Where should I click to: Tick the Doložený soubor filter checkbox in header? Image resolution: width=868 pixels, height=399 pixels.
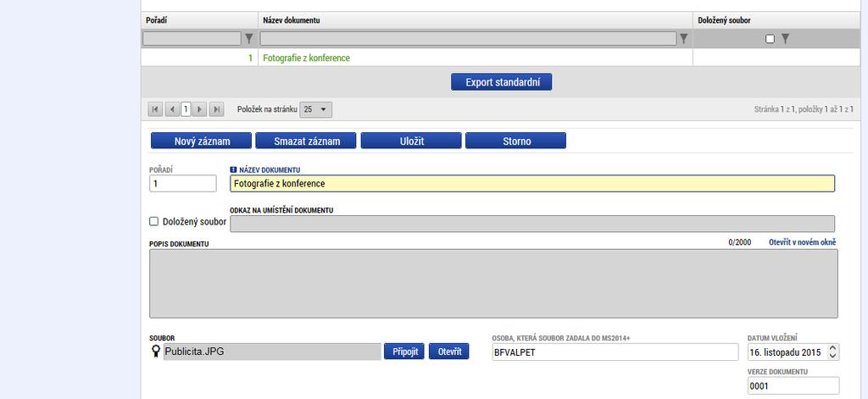[770, 39]
